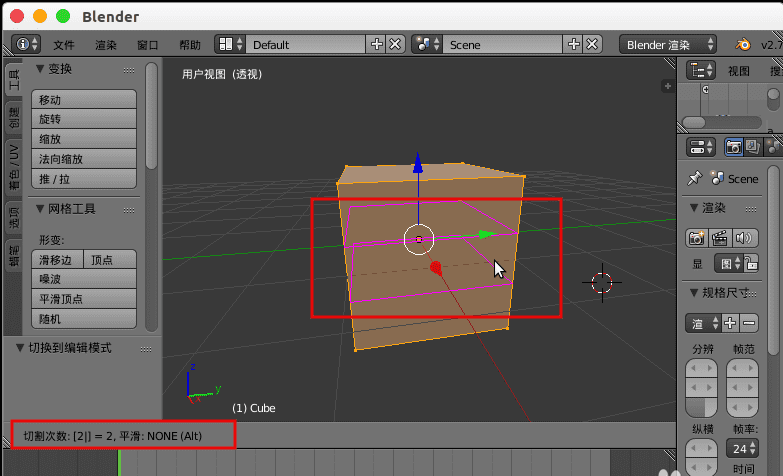This screenshot has height=476, width=783.
Task: Add a render preset with plus button
Action: [x=730, y=323]
